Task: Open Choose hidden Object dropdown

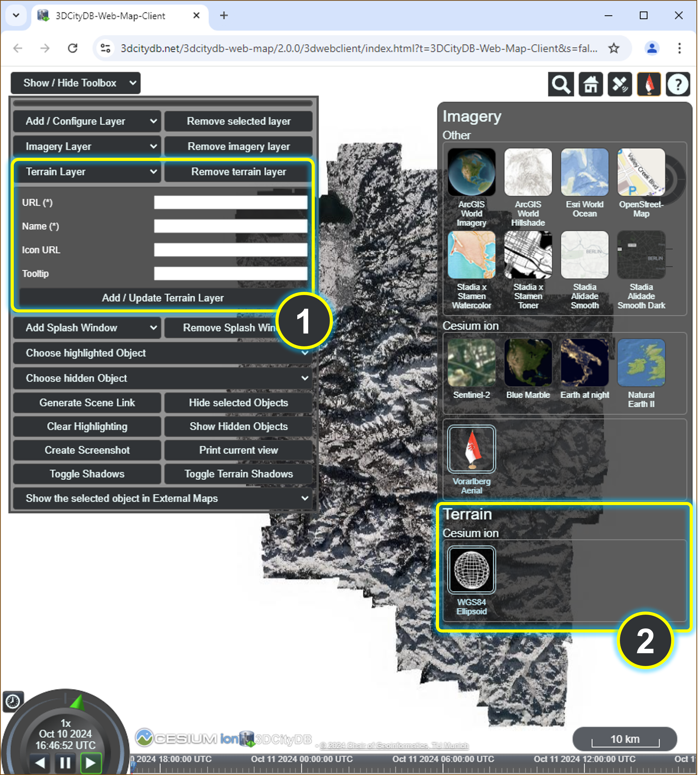Action: (x=162, y=378)
